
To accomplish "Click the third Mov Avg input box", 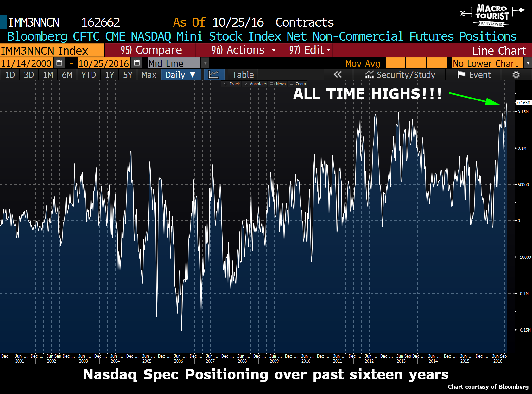I will [437, 63].
